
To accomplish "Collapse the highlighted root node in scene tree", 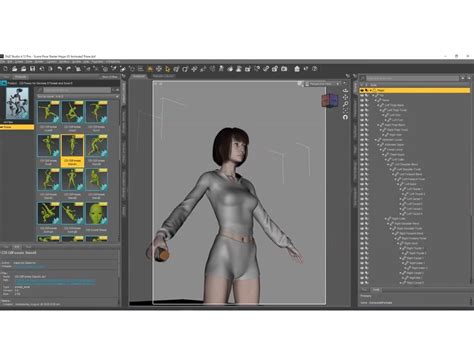I will (x=371, y=90).
